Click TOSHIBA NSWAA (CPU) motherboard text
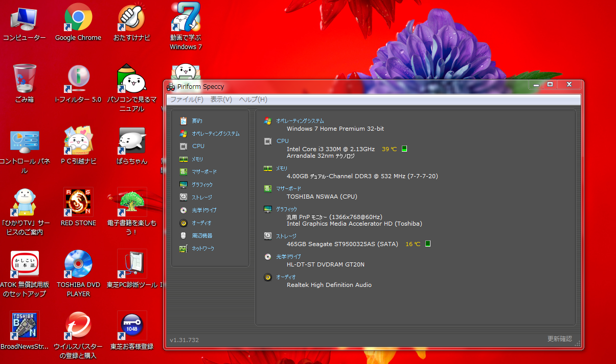Viewport: 616px width, 364px height. (x=322, y=197)
